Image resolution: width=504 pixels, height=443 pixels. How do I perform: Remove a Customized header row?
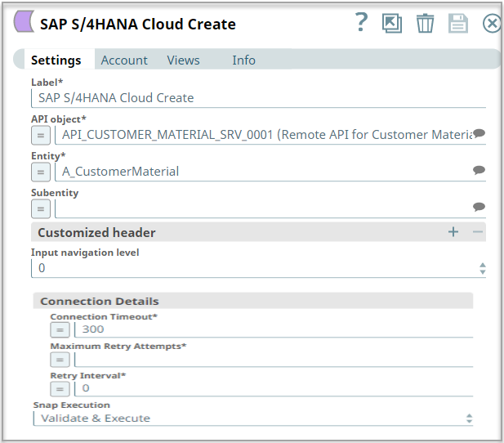pos(478,232)
